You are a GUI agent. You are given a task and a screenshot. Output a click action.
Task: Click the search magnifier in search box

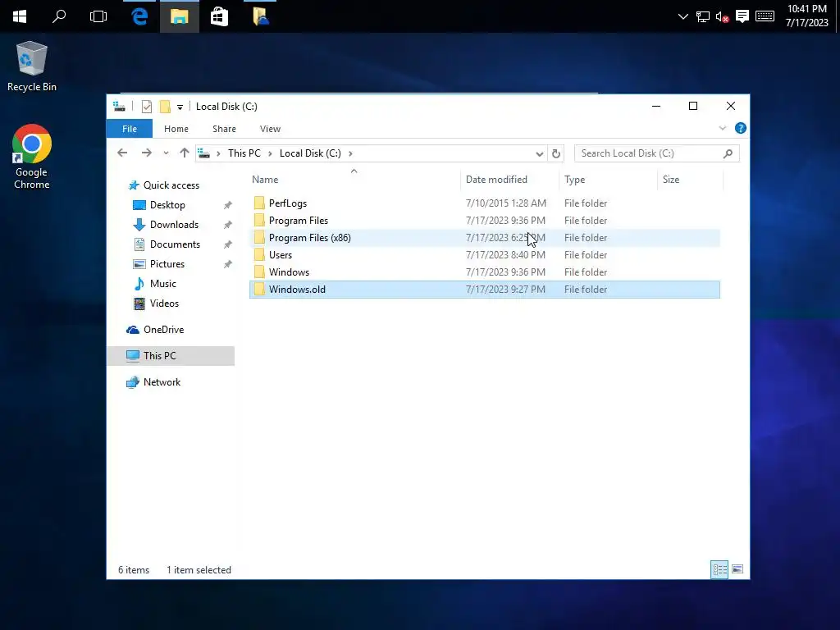[x=728, y=153]
